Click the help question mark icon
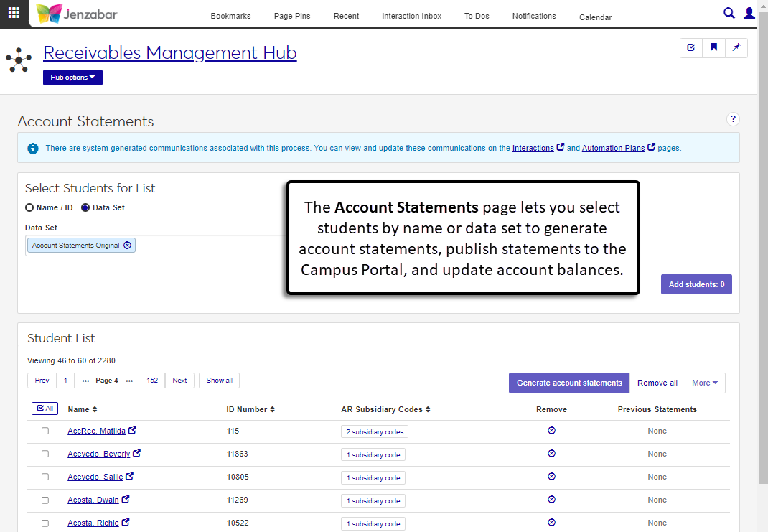 click(x=733, y=119)
